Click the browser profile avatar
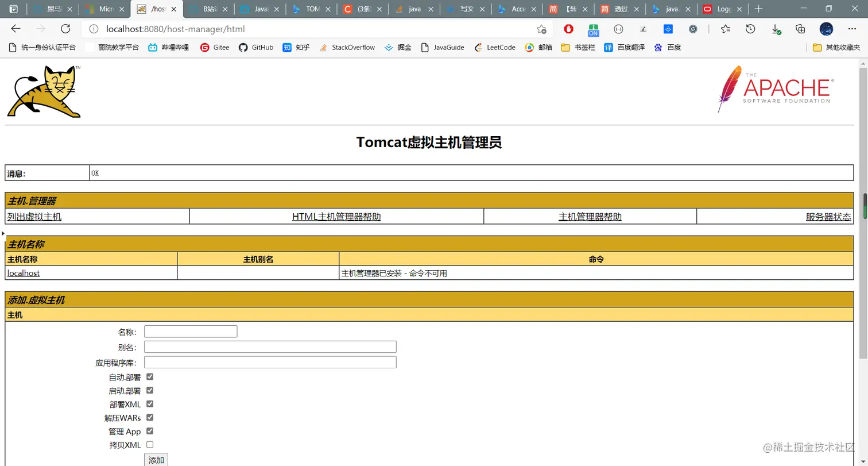Viewport: 868px width, 466px height. point(827,29)
